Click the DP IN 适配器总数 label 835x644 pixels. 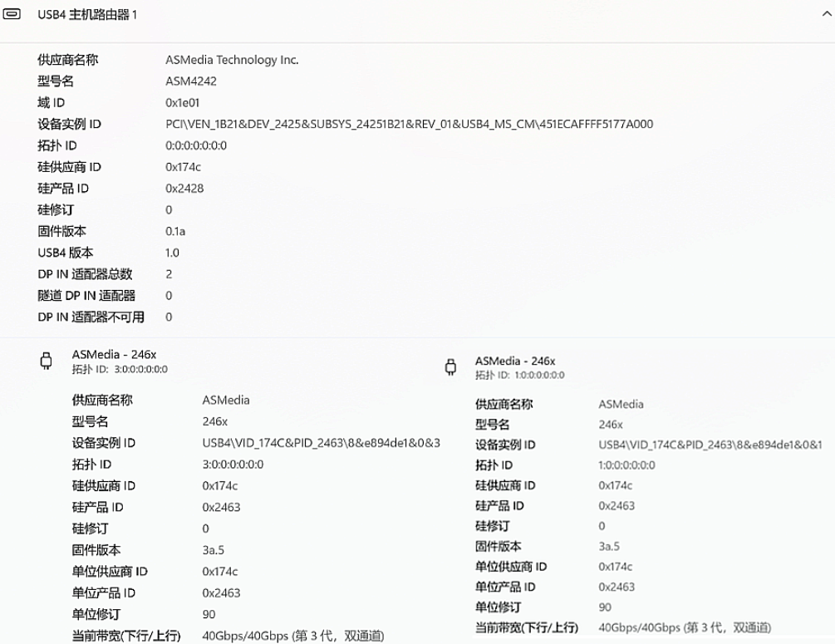tap(85, 274)
